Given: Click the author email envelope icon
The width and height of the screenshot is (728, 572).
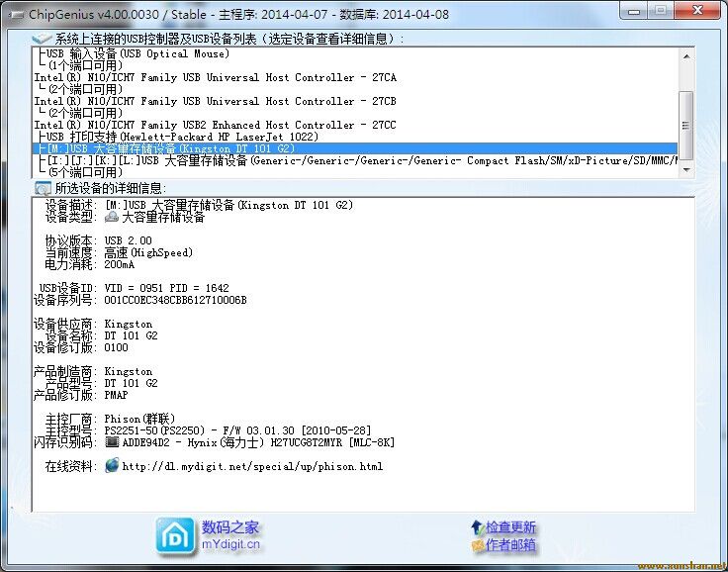Looking at the screenshot, I should point(478,545).
